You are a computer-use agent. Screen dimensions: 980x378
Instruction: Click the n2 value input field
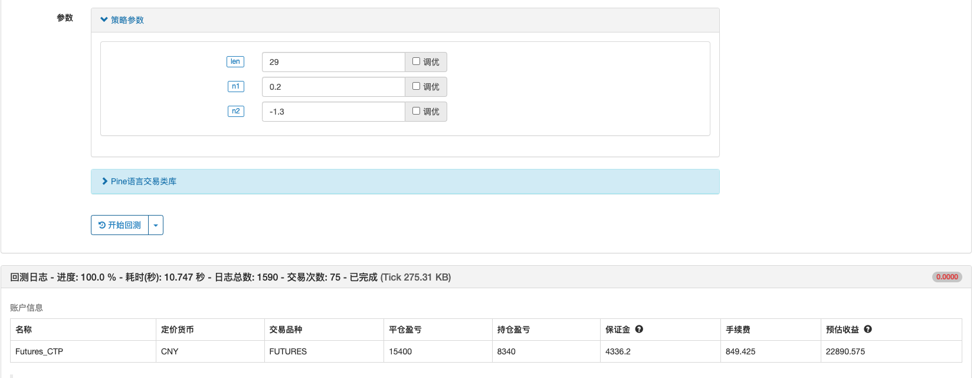tap(333, 112)
